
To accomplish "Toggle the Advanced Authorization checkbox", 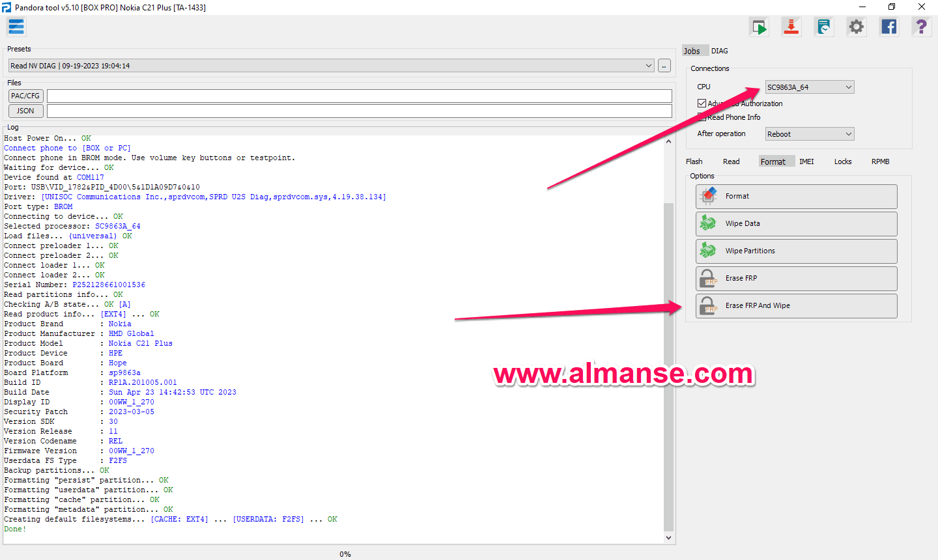I will tap(702, 104).
